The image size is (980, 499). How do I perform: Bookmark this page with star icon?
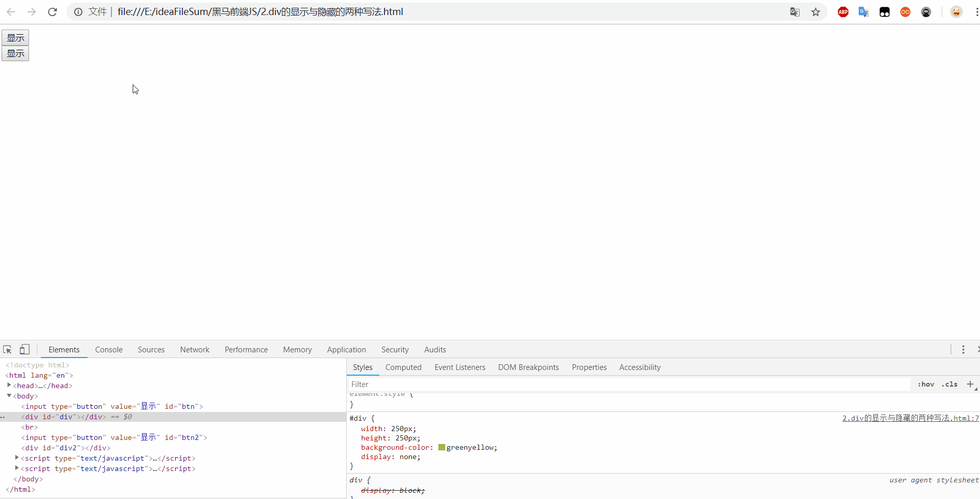(x=816, y=12)
